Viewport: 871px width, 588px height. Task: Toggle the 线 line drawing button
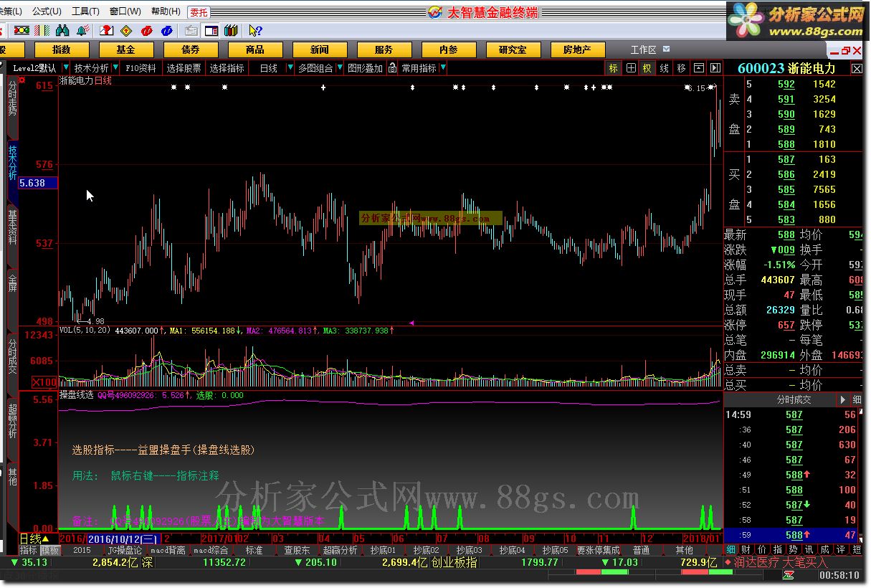[x=665, y=68]
